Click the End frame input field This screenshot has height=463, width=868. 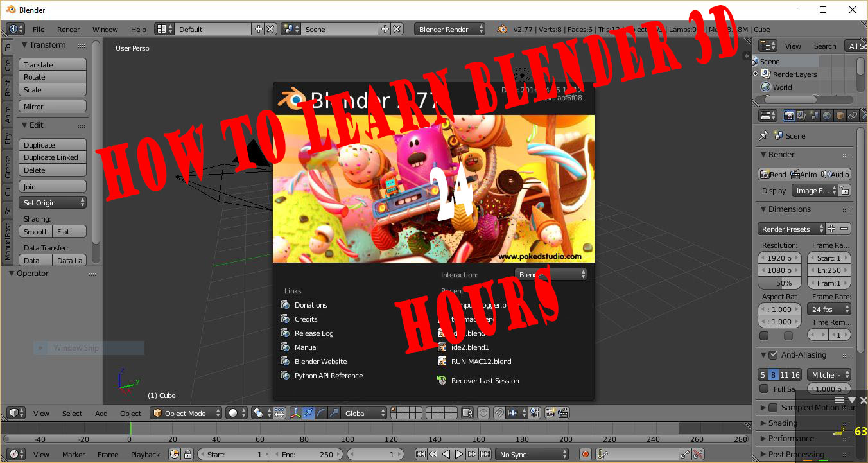(x=308, y=454)
